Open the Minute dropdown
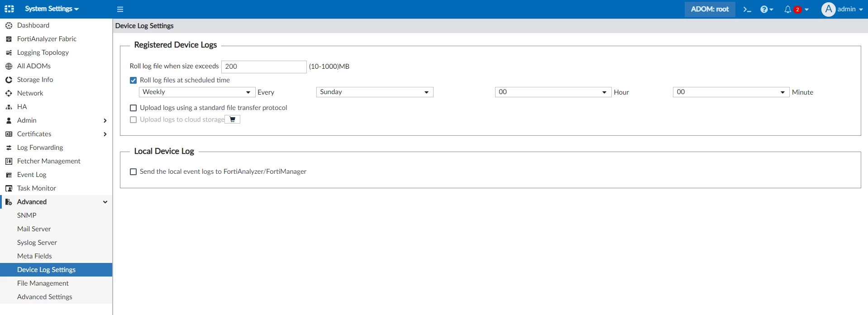 (731, 92)
